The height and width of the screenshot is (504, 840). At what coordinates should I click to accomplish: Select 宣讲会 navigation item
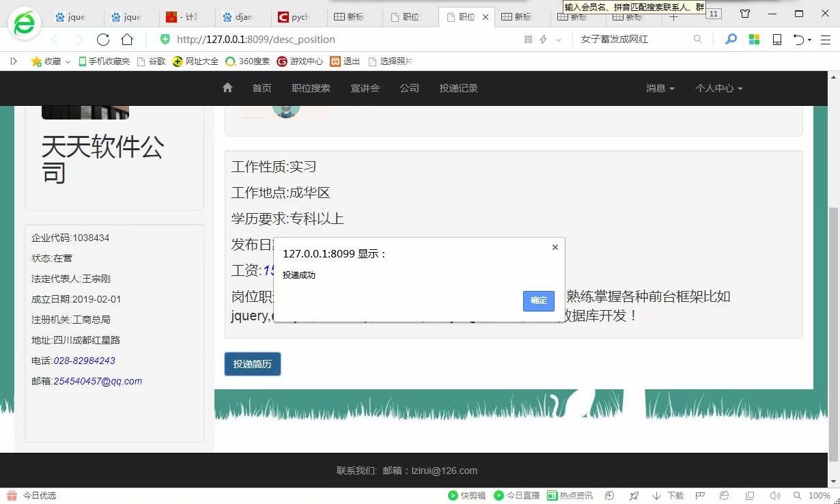(365, 88)
